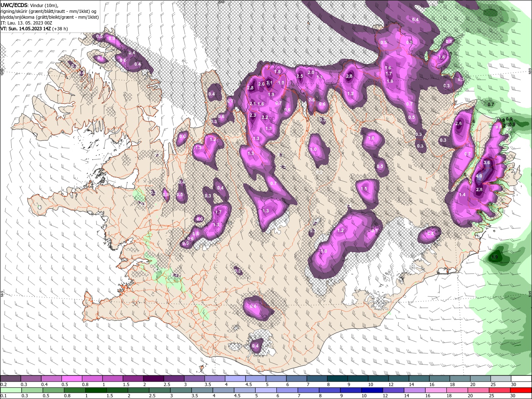Screen dimensions: 532x399
Task: Click the 2.2 snowfall value on the map
Action: coord(265,117)
